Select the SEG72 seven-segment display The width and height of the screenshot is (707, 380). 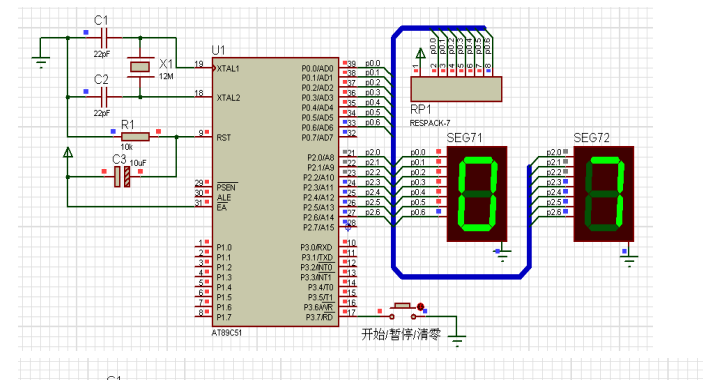(x=604, y=194)
